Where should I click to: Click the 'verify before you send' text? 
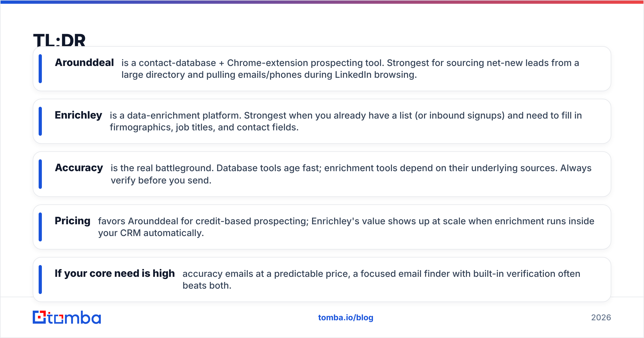[161, 180]
